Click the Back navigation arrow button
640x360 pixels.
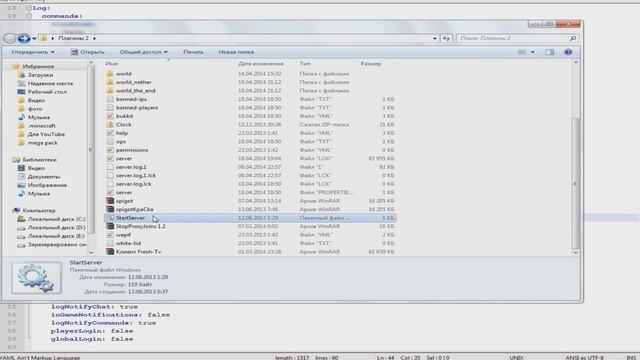pyautogui.click(x=10, y=38)
